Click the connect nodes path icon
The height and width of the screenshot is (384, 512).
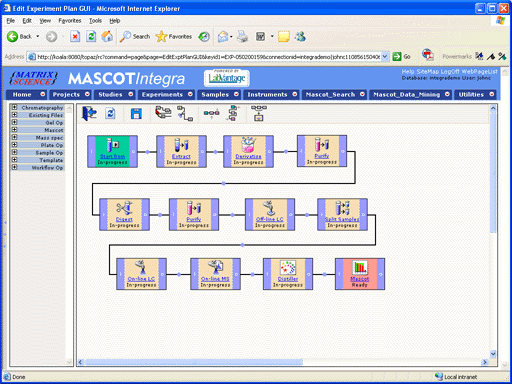pos(185,113)
